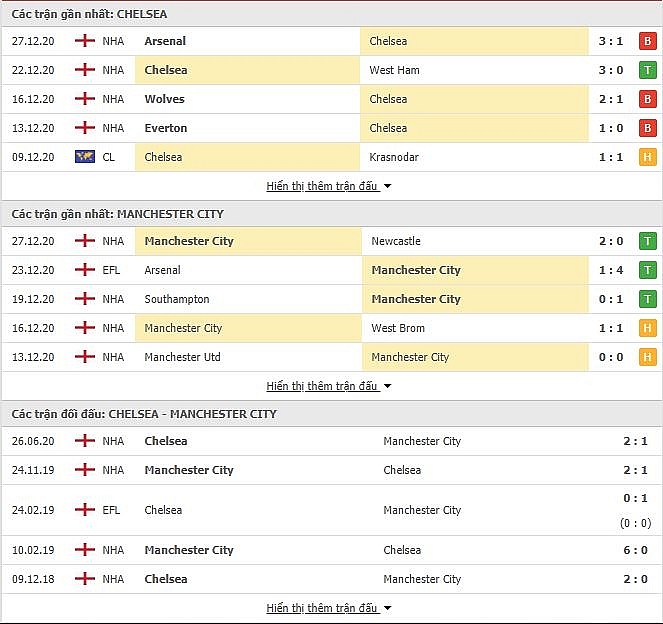Open the West Brom team link
The image size is (663, 624).
(x=398, y=328)
